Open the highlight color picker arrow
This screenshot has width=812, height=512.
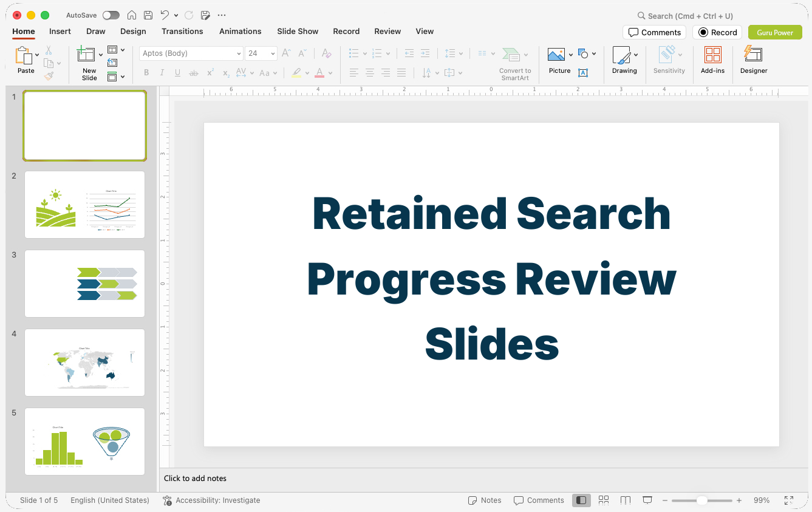(307, 73)
